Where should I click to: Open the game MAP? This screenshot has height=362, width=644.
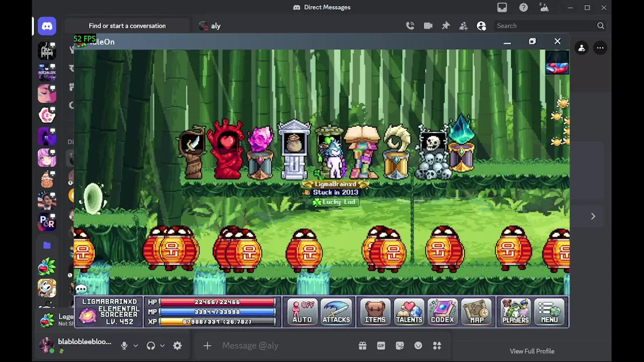coord(476,312)
